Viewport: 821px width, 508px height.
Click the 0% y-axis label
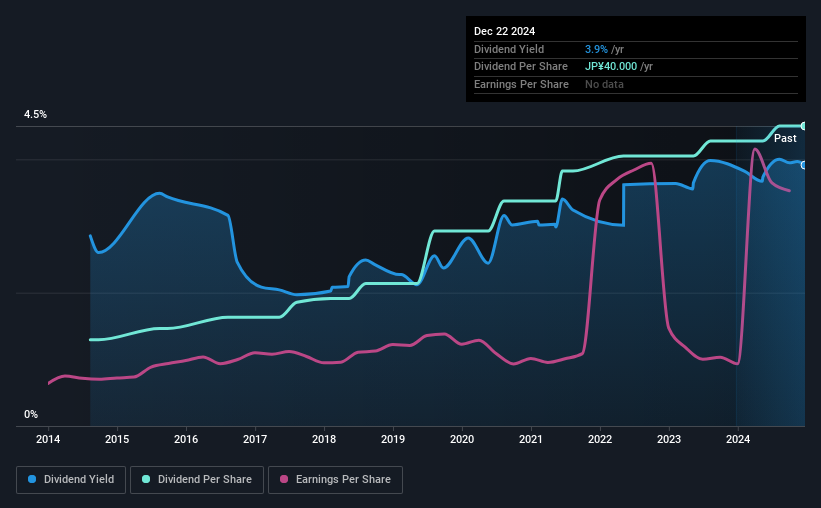[x=31, y=414]
